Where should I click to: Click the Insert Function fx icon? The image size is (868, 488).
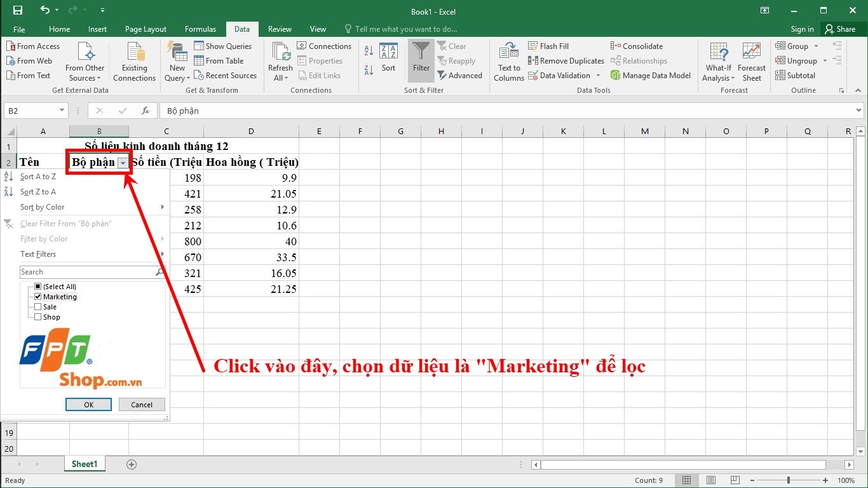(146, 111)
